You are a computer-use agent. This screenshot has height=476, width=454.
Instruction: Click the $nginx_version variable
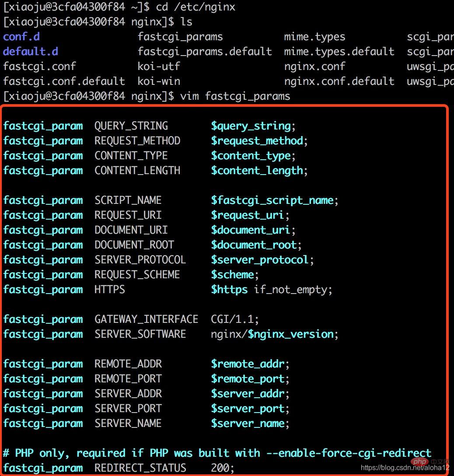[x=291, y=335]
